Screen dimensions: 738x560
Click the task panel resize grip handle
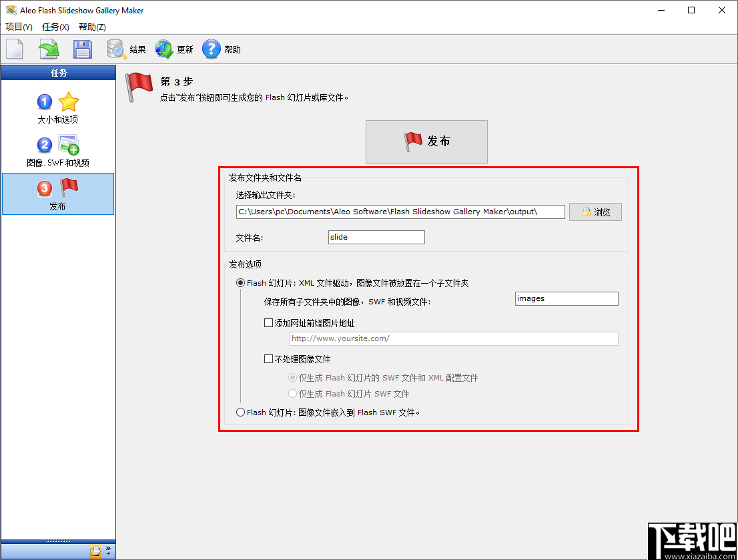point(58,541)
